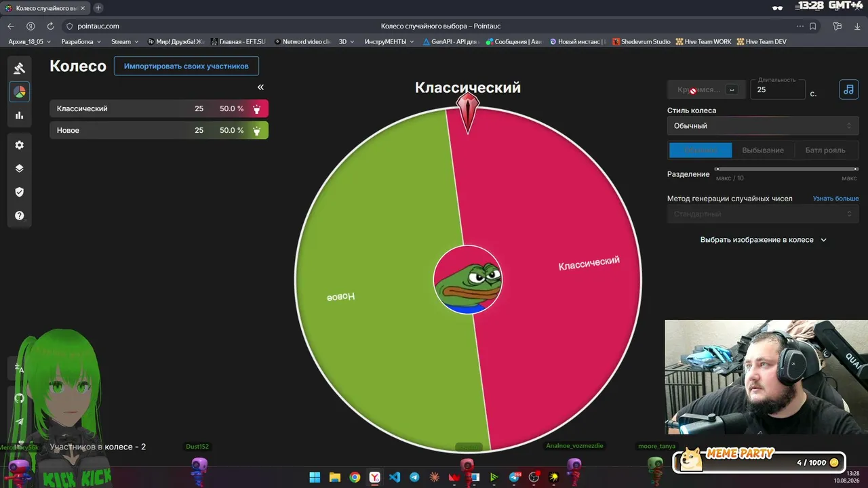Screen dimensions: 868x488
Task: Click the Telegram icon in left sidebar
Action: [19, 421]
